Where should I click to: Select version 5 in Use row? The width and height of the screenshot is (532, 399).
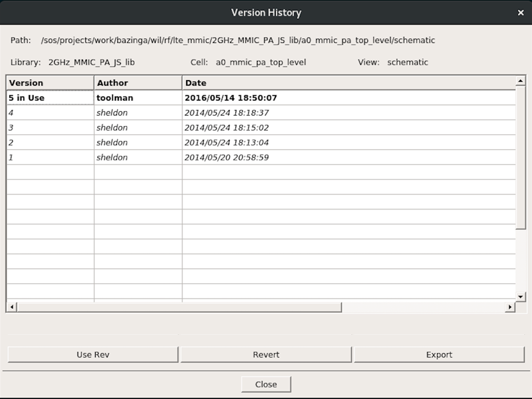coord(50,98)
